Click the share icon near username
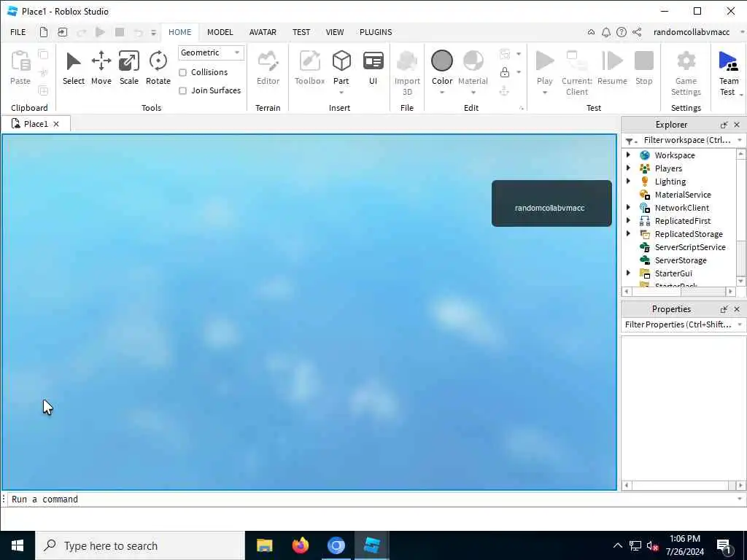The image size is (747, 560). pos(637,32)
